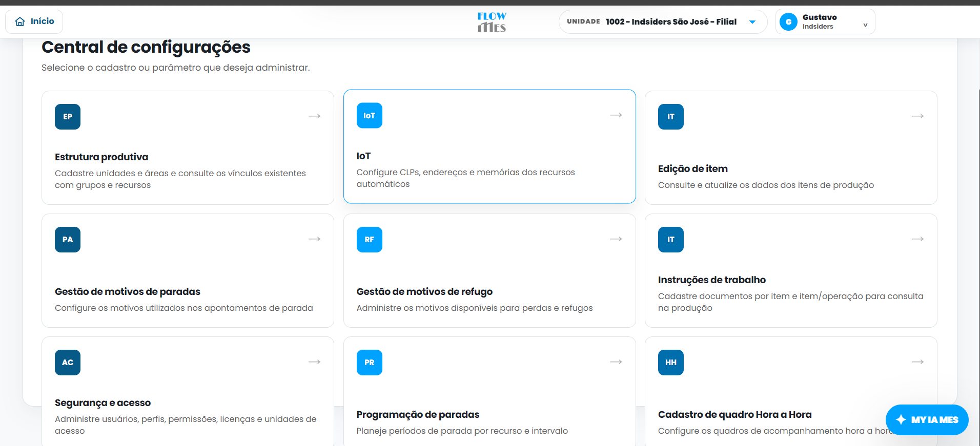980x446 pixels.
Task: Go to Início home button
Action: 34,22
